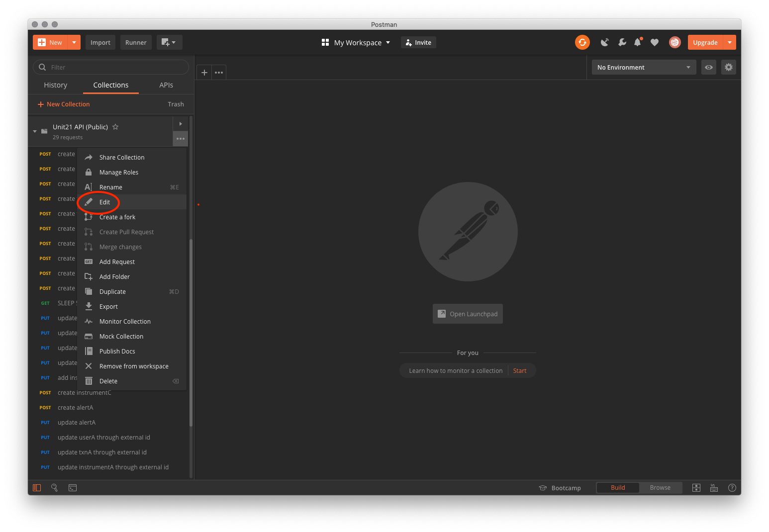Open the Trash link
Screen dimensions: 769x532
tap(176, 104)
